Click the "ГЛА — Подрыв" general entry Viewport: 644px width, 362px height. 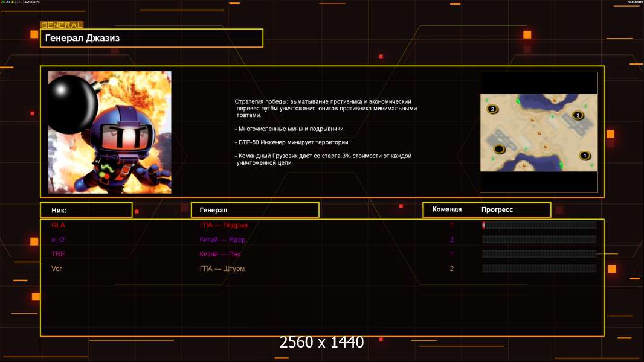pyautogui.click(x=224, y=225)
